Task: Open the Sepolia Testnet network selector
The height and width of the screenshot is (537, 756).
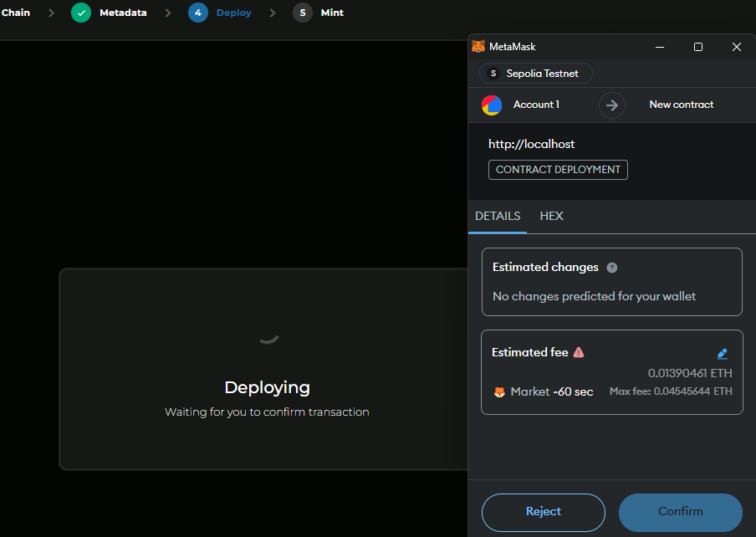Action: [535, 74]
